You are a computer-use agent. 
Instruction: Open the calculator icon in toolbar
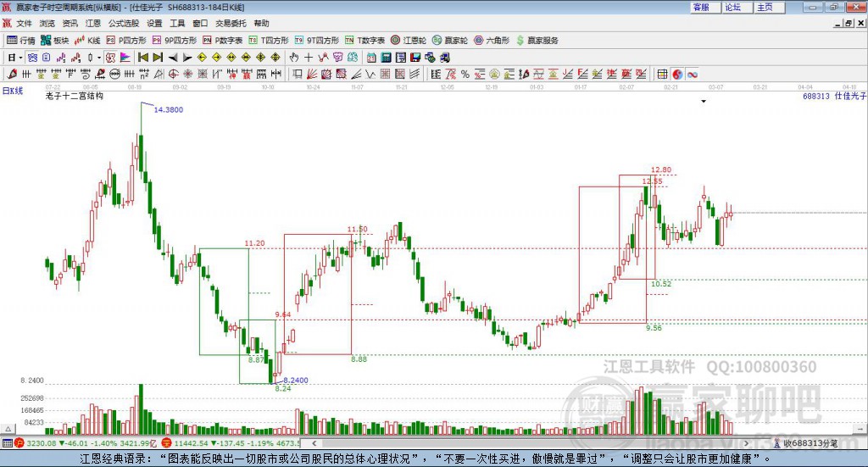point(386,58)
